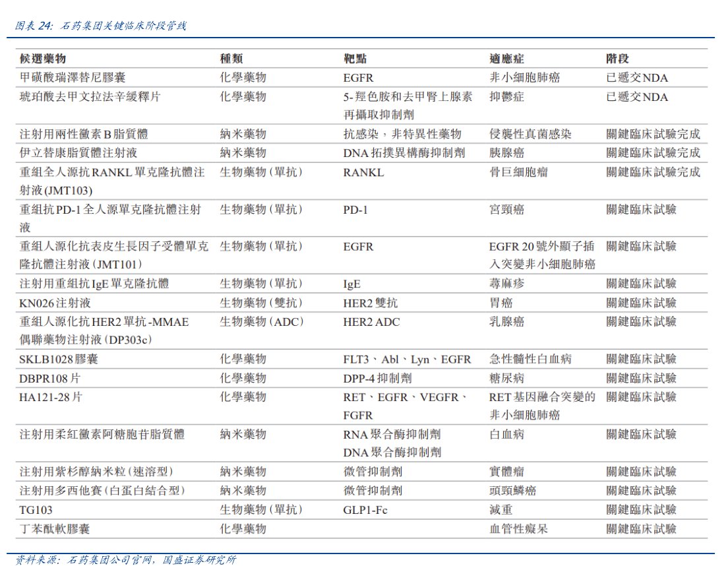Image resolution: width=728 pixels, height=566 pixels.
Task: Click 注射用重組抗IgE單克隆抗體 cell
Action: pyautogui.click(x=94, y=284)
